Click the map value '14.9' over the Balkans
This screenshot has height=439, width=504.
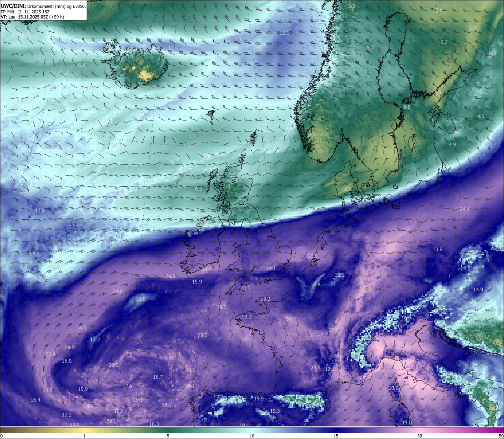[478, 290]
